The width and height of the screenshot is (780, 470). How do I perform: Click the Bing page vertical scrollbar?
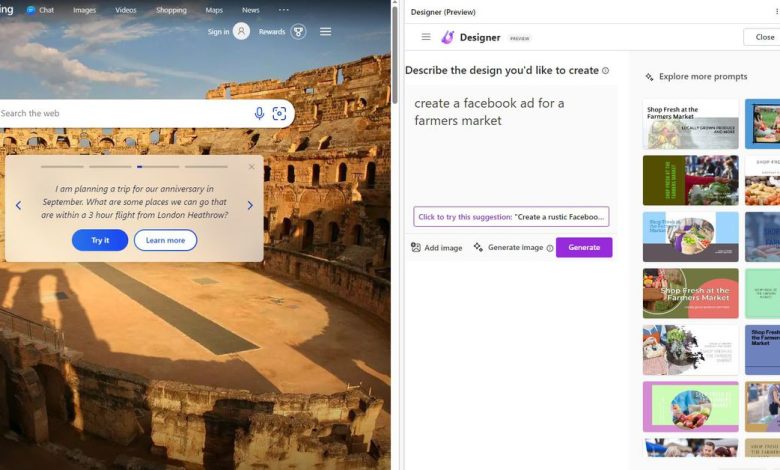pos(395,55)
